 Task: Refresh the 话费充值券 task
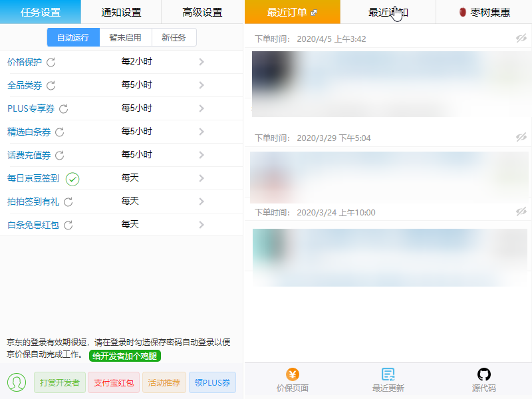pos(60,156)
